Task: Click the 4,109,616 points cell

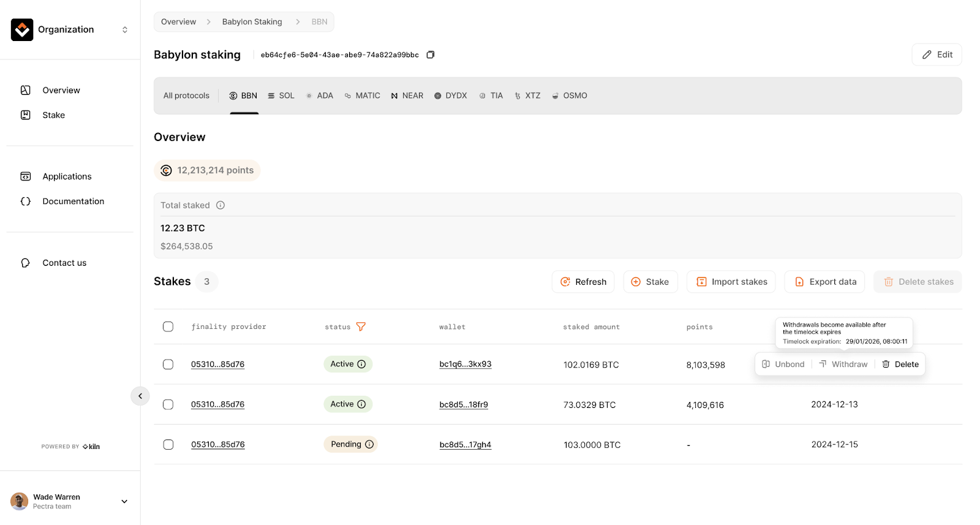Action: (x=705, y=405)
